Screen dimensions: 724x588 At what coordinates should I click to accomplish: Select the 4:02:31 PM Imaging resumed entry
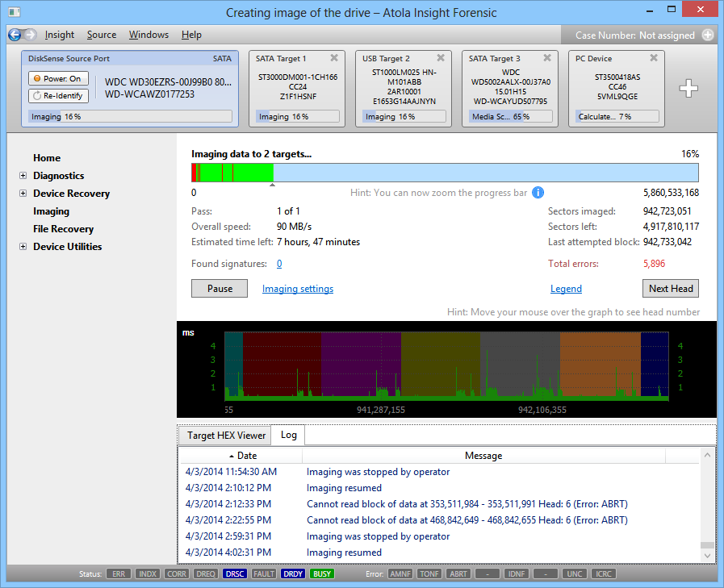click(440, 553)
